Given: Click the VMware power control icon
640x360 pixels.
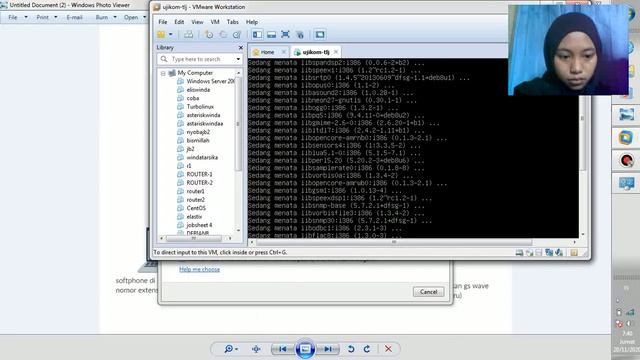Looking at the screenshot, I should [x=161, y=35].
